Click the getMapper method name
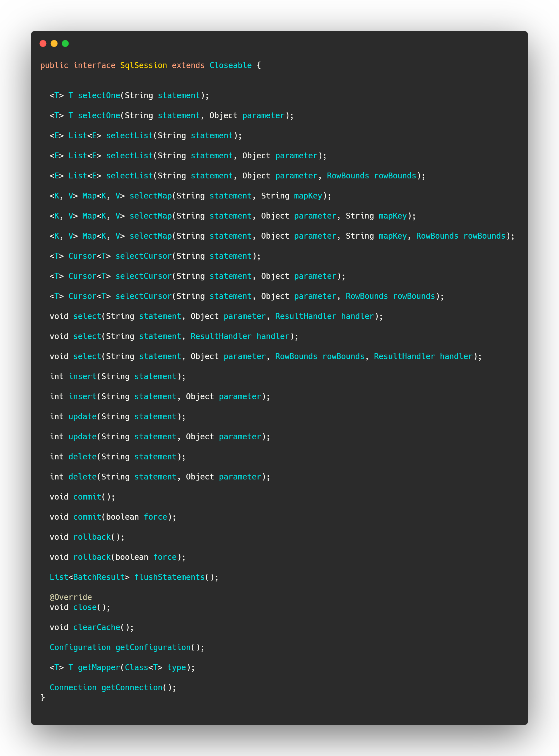559x756 pixels. click(x=99, y=667)
